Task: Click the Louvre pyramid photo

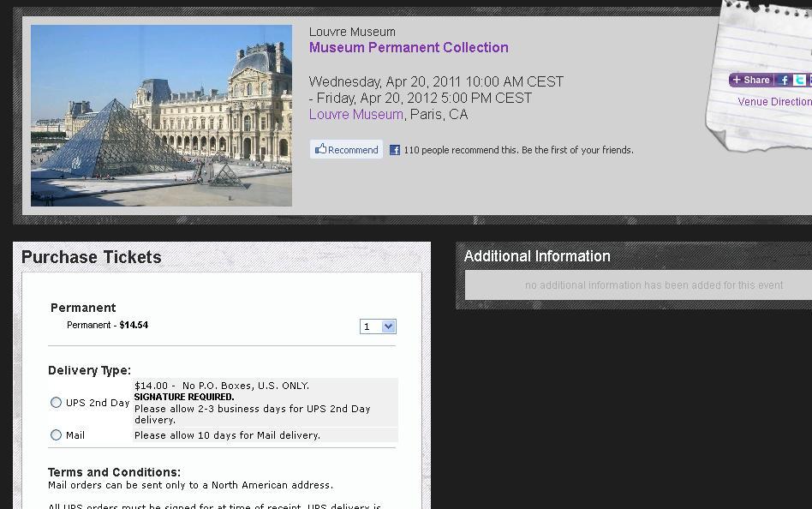Action: tap(162, 116)
